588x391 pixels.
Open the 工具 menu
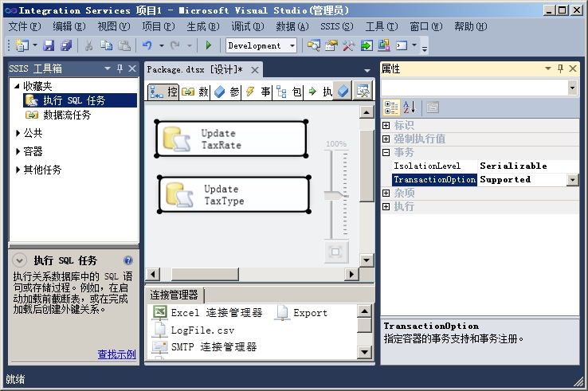(382, 26)
